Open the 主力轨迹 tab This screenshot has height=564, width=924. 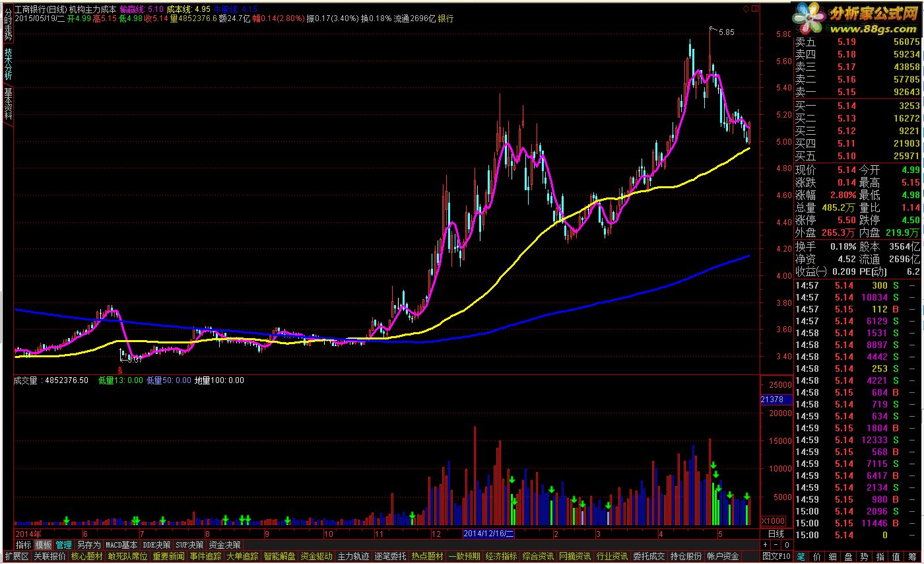click(x=353, y=556)
